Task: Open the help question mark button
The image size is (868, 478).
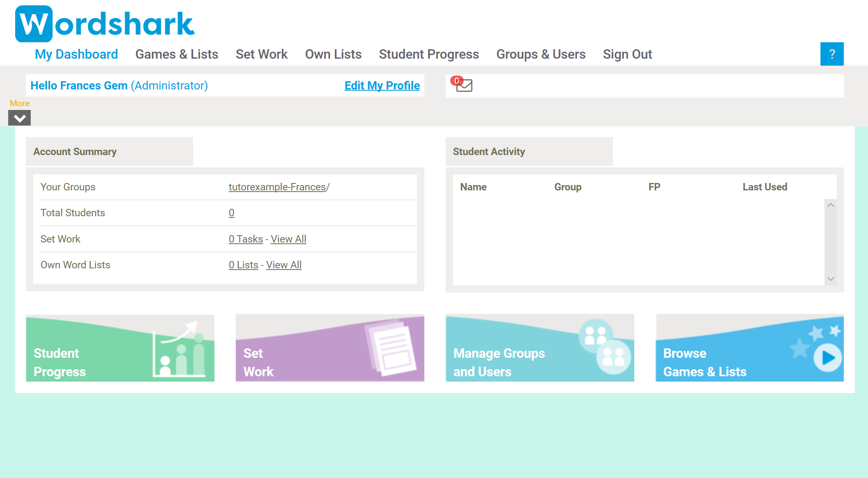Action: click(x=832, y=54)
